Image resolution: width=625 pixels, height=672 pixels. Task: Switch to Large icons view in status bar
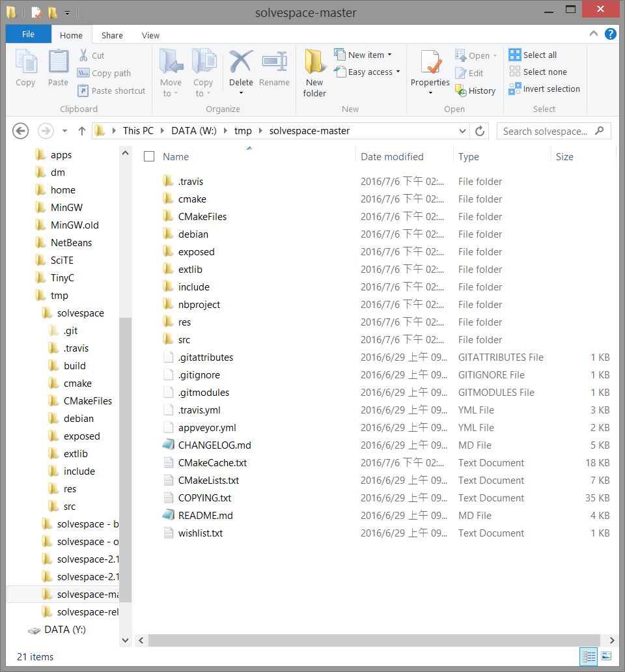click(x=606, y=656)
